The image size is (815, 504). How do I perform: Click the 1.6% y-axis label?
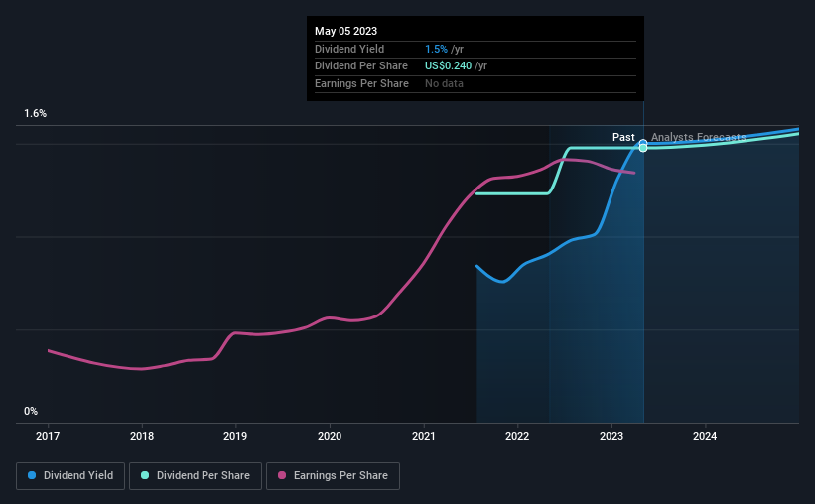tap(36, 114)
